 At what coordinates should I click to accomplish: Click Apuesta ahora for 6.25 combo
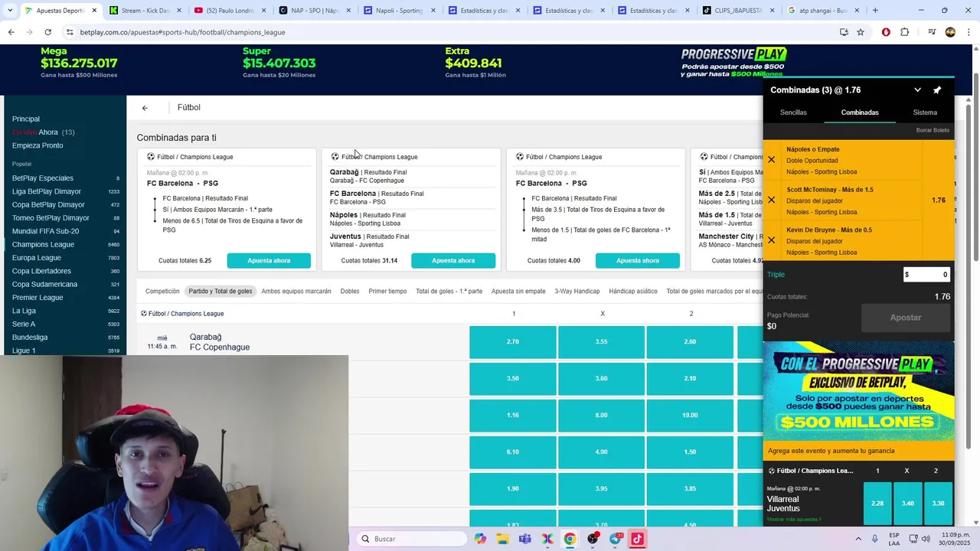tap(269, 261)
